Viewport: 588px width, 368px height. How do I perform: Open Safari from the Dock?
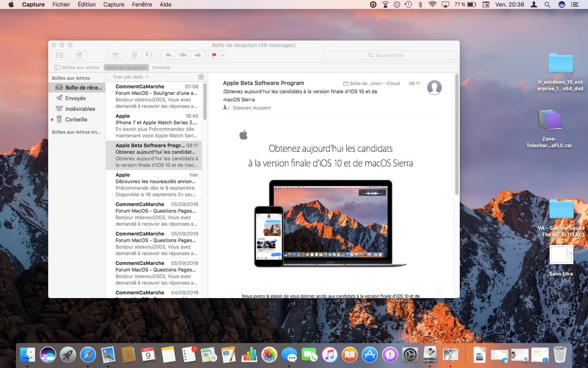(88, 355)
